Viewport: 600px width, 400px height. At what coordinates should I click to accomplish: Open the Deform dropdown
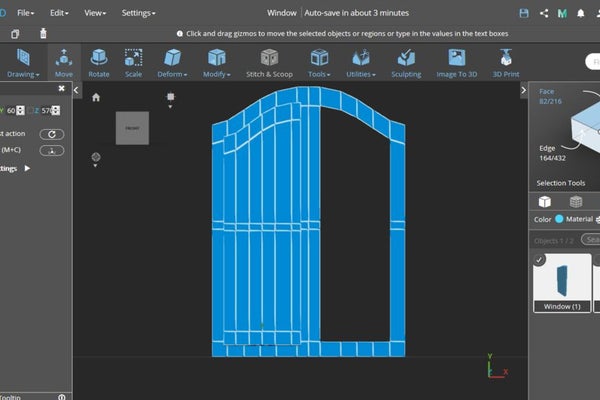[174, 73]
